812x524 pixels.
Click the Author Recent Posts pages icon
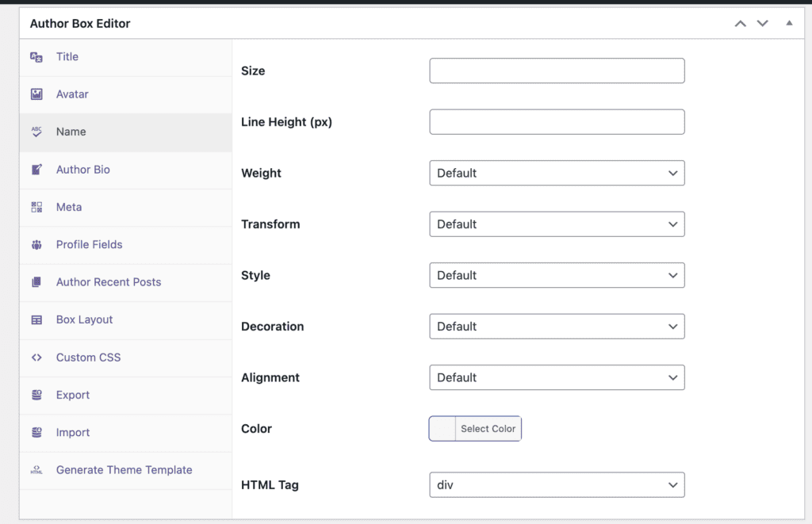[36, 282]
